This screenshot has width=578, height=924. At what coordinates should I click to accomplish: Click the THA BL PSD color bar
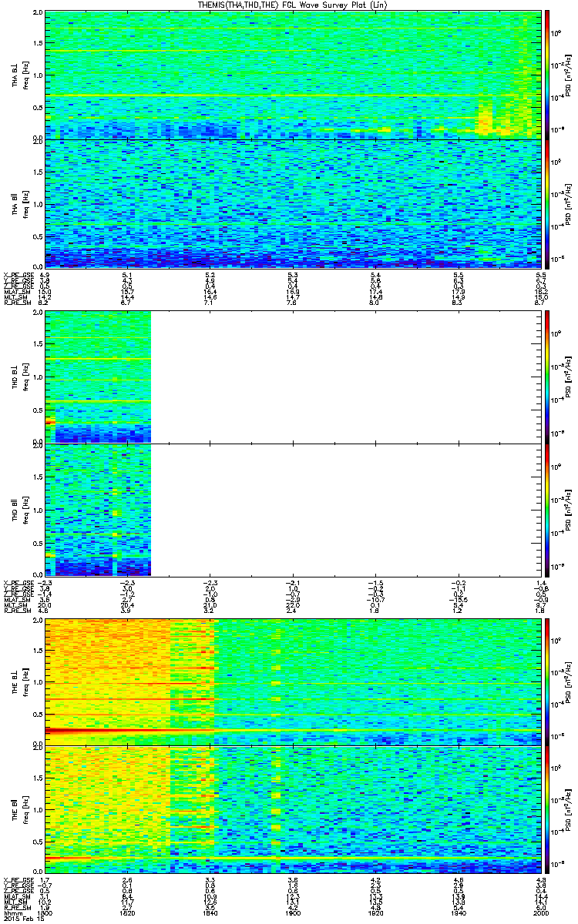[547, 74]
